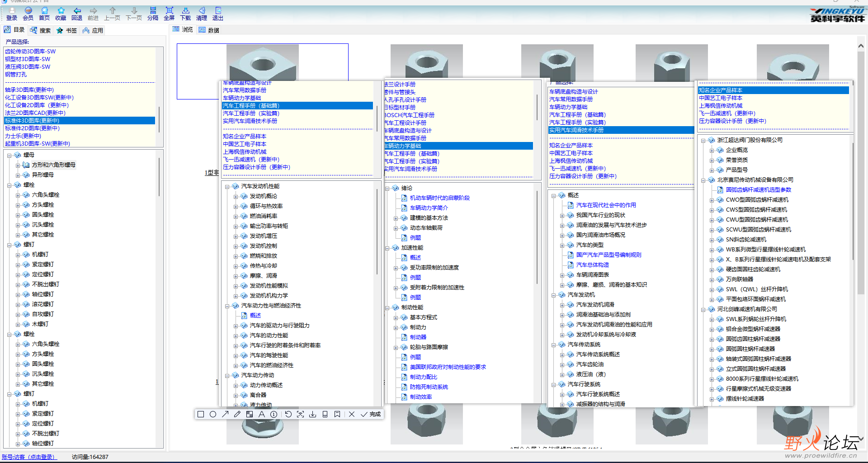Select the text annotation tool
The image size is (868, 463).
tap(261, 414)
